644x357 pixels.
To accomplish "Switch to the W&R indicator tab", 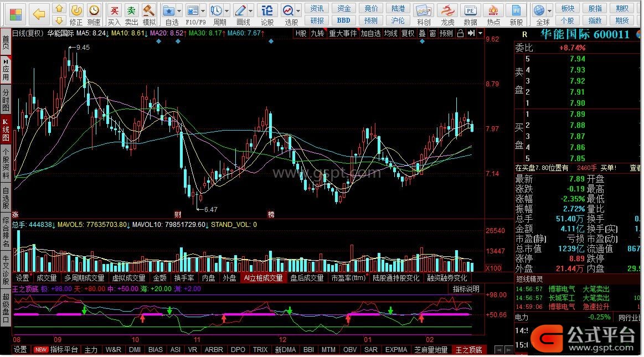I will (114, 350).
